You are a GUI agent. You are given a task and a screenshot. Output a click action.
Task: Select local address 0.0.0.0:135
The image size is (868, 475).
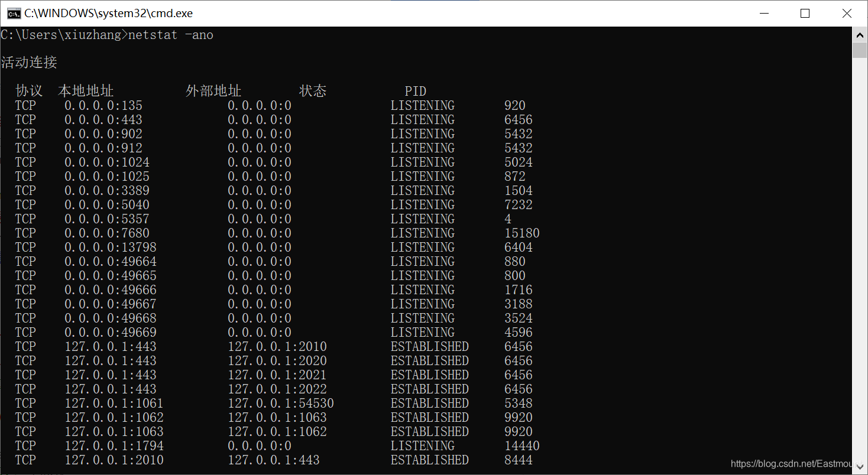tap(103, 106)
